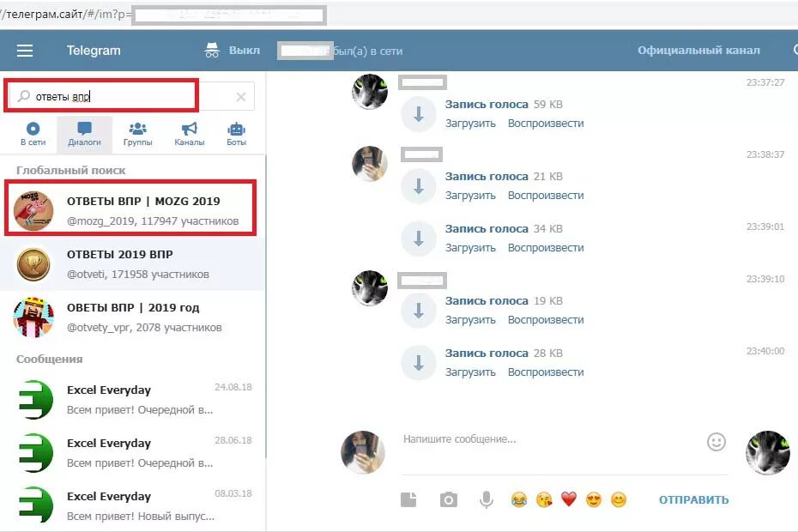The height and width of the screenshot is (532, 798).
Task: Select the 'Группы' filter tab
Action: (137, 134)
